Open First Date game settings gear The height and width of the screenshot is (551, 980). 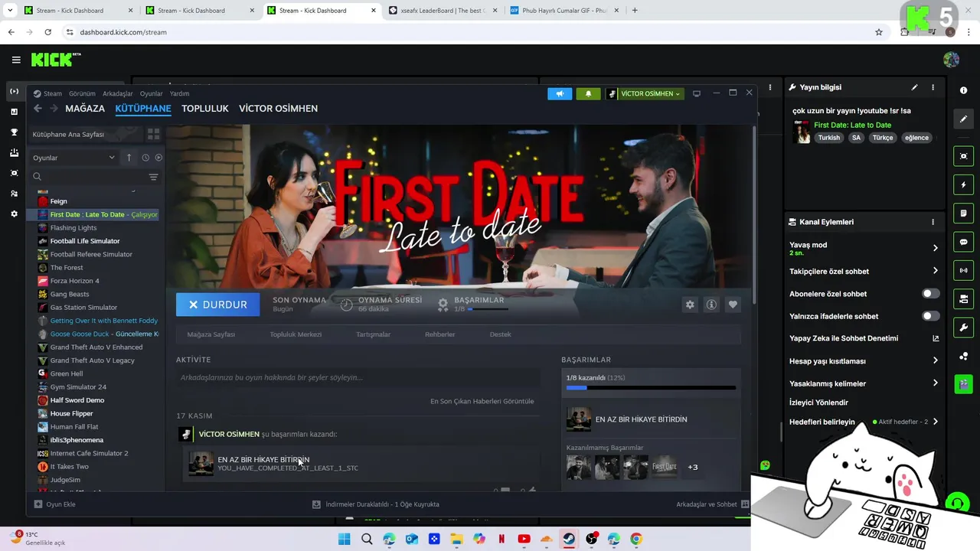(690, 305)
